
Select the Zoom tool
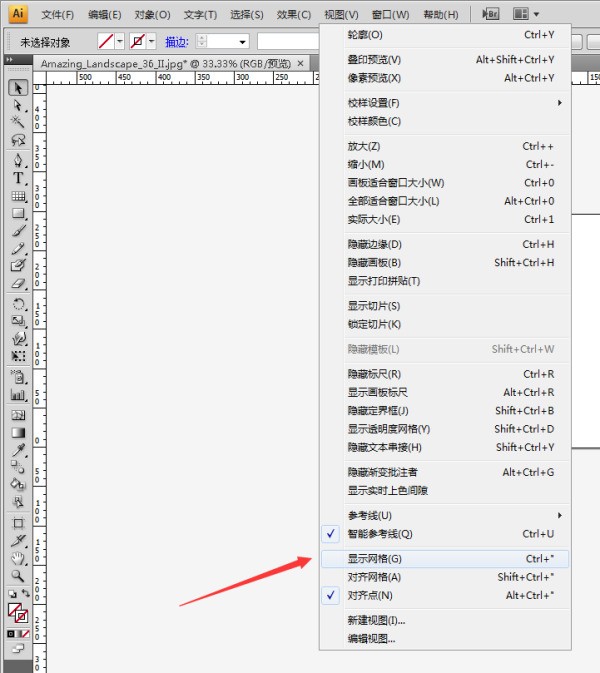coord(18,576)
